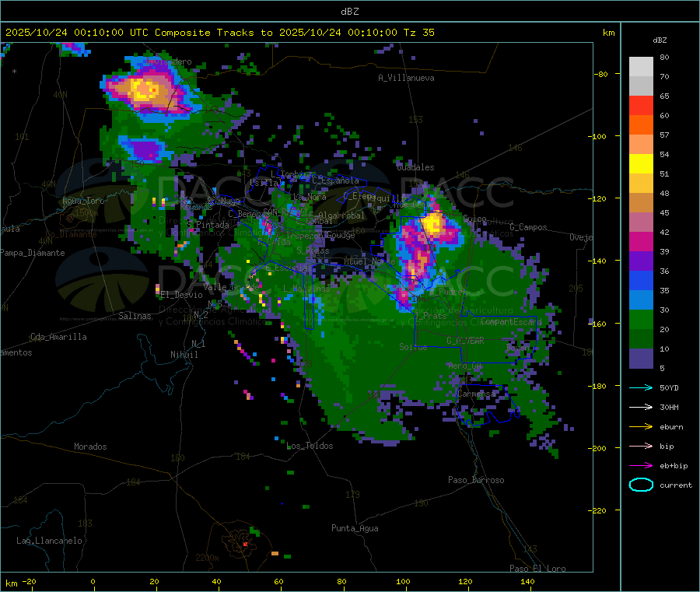This screenshot has width=700, height=592.
Task: Click the timestamp '2025/10/24 00:10:00 UTC' header
Action: pos(77,33)
